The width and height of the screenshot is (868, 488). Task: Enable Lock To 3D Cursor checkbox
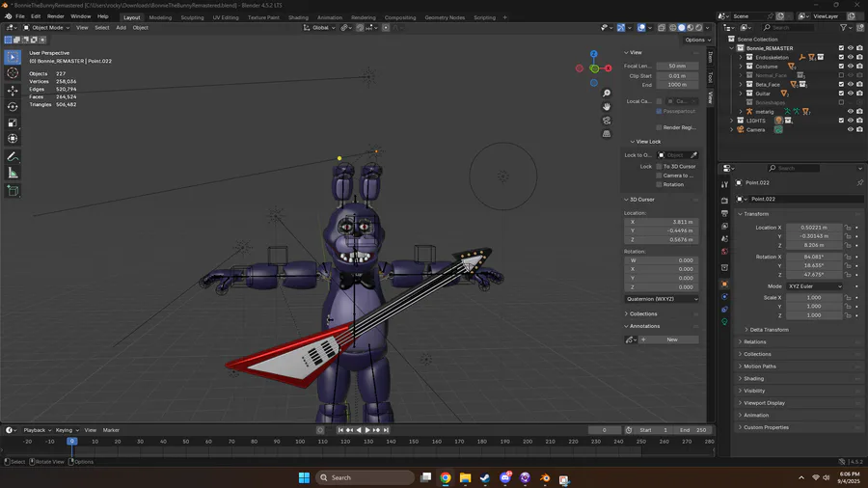659,167
